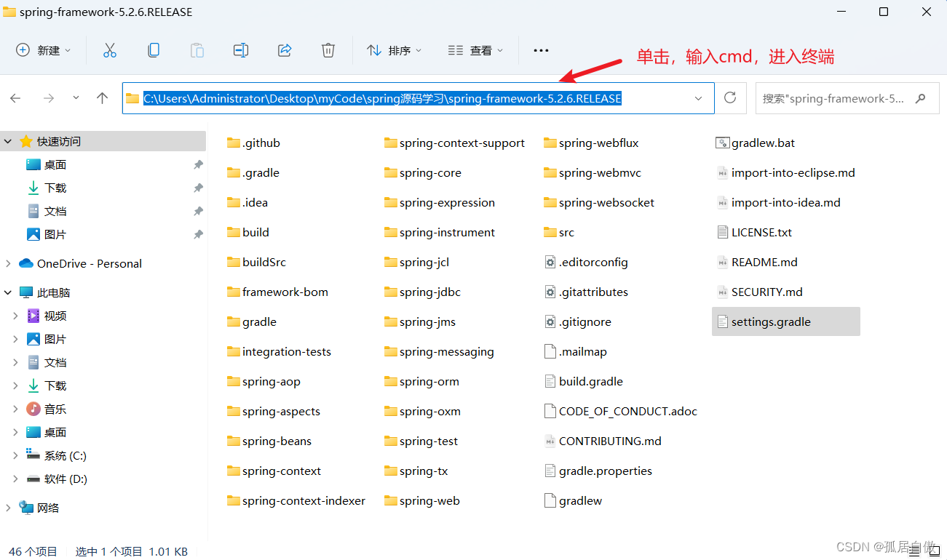Viewport: 947px width, 560px height.
Task: Select 桌面 under quick access
Action: [55, 165]
